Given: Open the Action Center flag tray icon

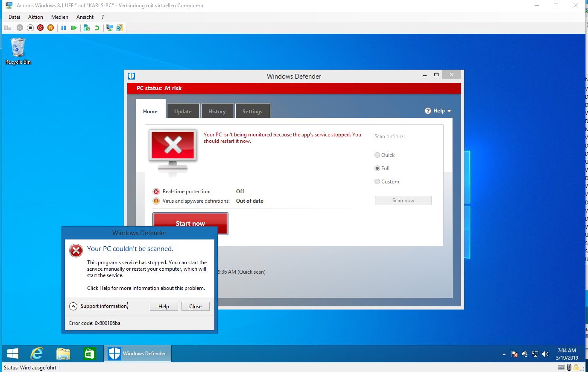Looking at the screenshot, I should pos(515,354).
